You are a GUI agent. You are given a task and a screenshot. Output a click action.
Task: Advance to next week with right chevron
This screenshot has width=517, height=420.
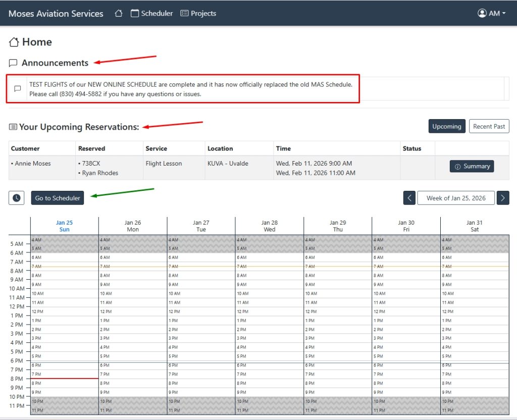(x=502, y=198)
